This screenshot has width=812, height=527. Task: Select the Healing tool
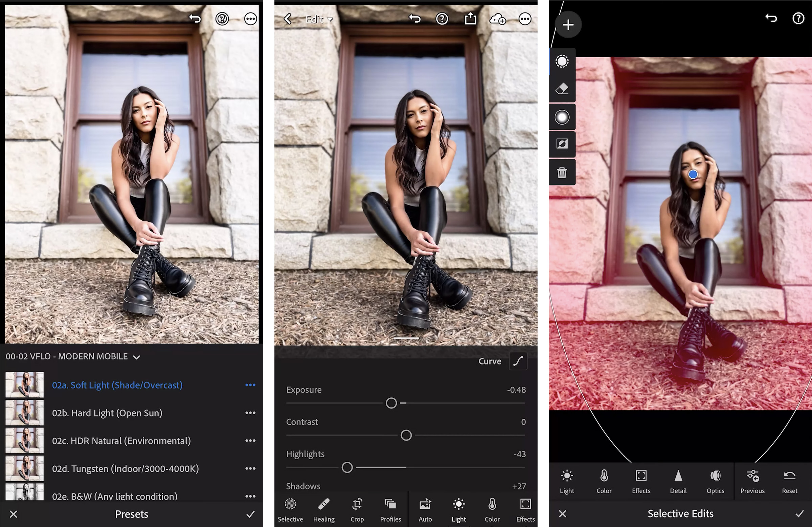point(323,509)
